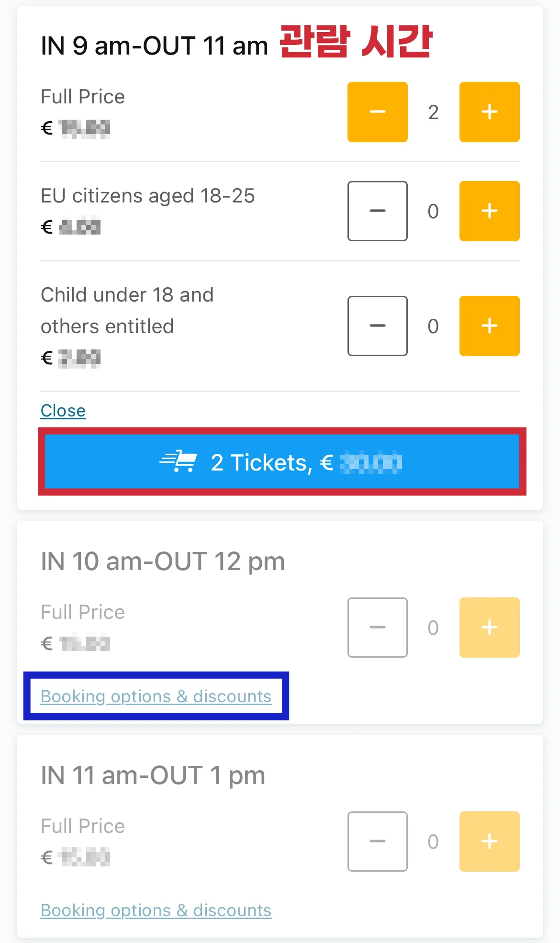Image resolution: width=560 pixels, height=943 pixels.
Task: Expand Booking options & discounts for 11 am
Action: coord(156,910)
